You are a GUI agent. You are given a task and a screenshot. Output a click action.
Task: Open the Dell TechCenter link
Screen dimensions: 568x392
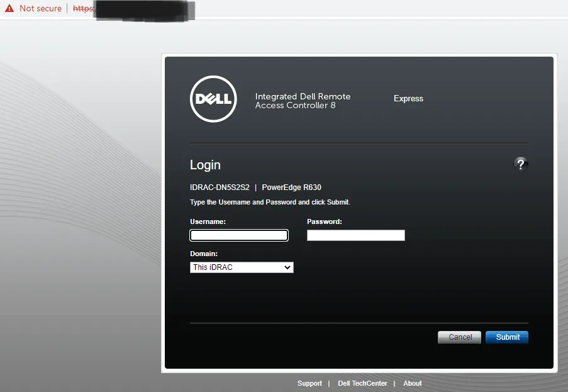point(362,383)
